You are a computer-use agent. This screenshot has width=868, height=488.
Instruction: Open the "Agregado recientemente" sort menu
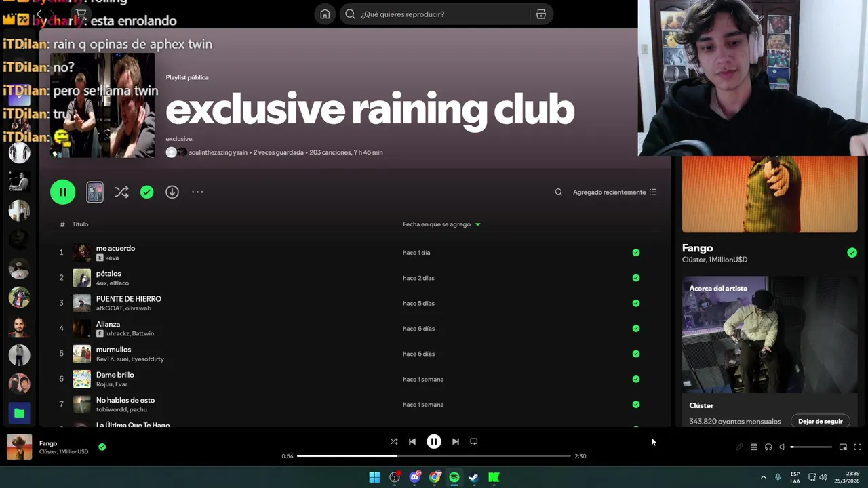pyautogui.click(x=614, y=192)
